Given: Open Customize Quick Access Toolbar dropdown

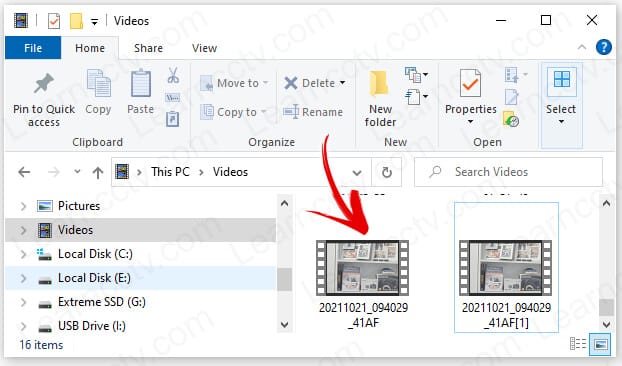Looking at the screenshot, I should coord(94,21).
